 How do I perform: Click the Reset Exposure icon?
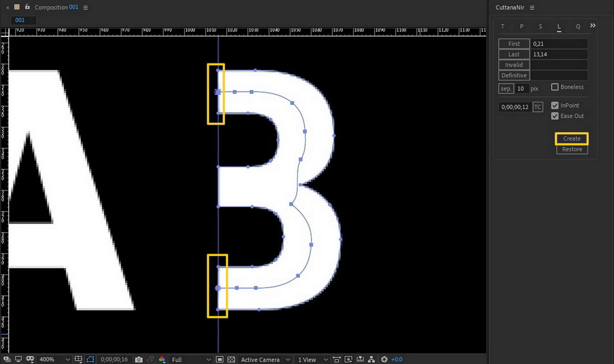point(385,359)
